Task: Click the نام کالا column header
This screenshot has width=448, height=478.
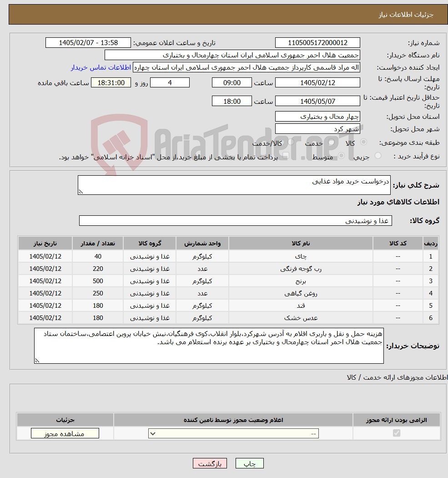Action: (301, 243)
